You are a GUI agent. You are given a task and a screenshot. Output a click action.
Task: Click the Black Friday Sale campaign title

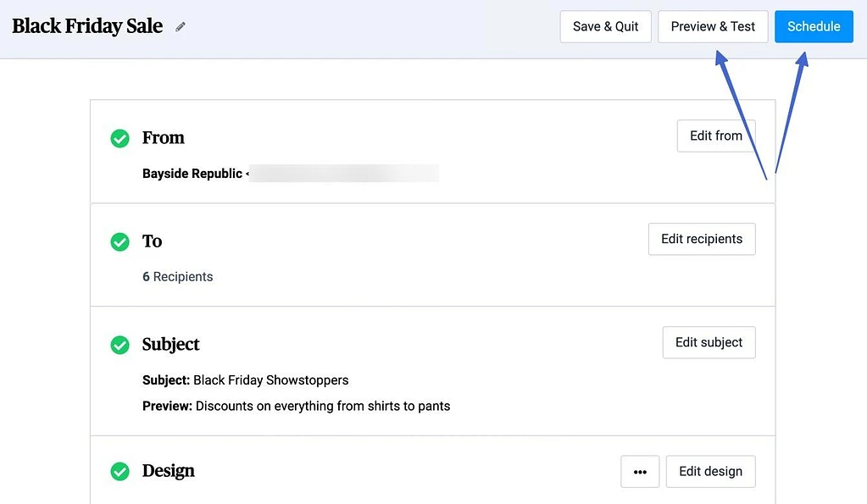(x=87, y=26)
